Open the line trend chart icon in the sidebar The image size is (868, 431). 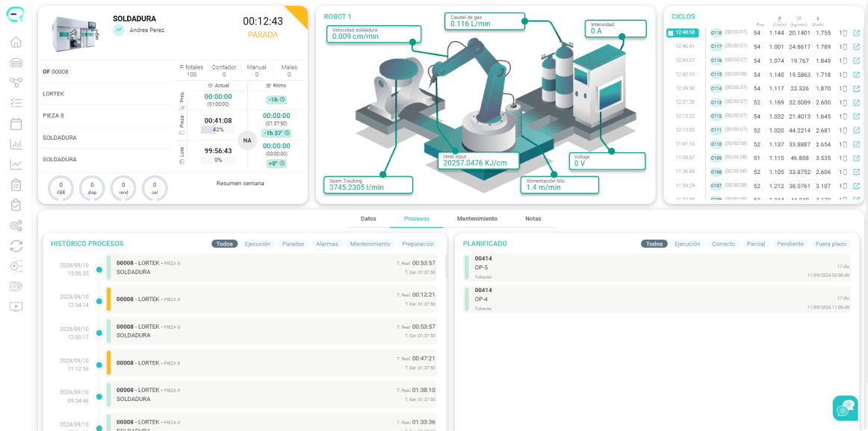(16, 164)
